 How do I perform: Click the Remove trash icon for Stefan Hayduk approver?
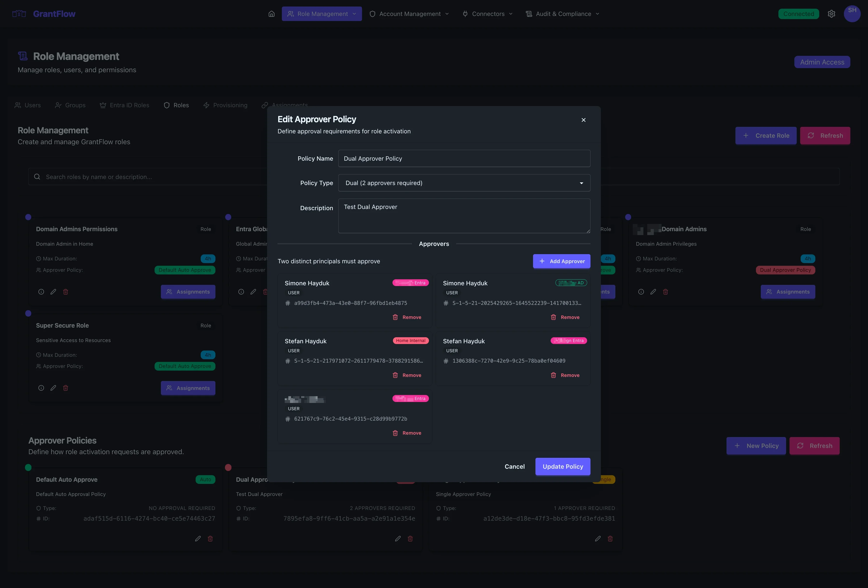tap(396, 375)
